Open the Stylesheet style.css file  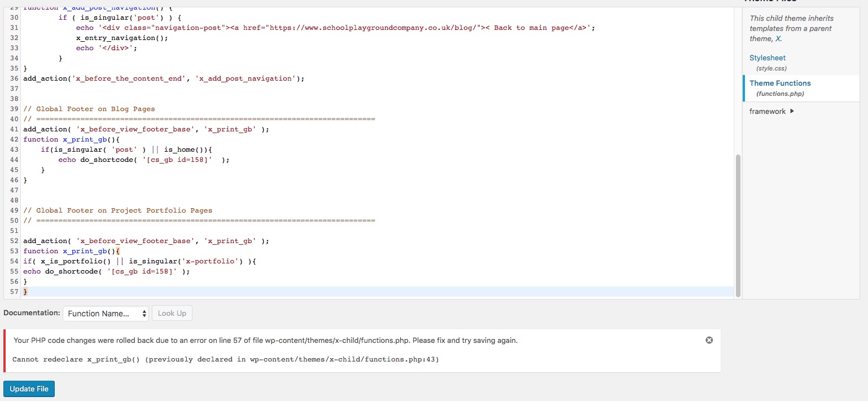click(767, 58)
